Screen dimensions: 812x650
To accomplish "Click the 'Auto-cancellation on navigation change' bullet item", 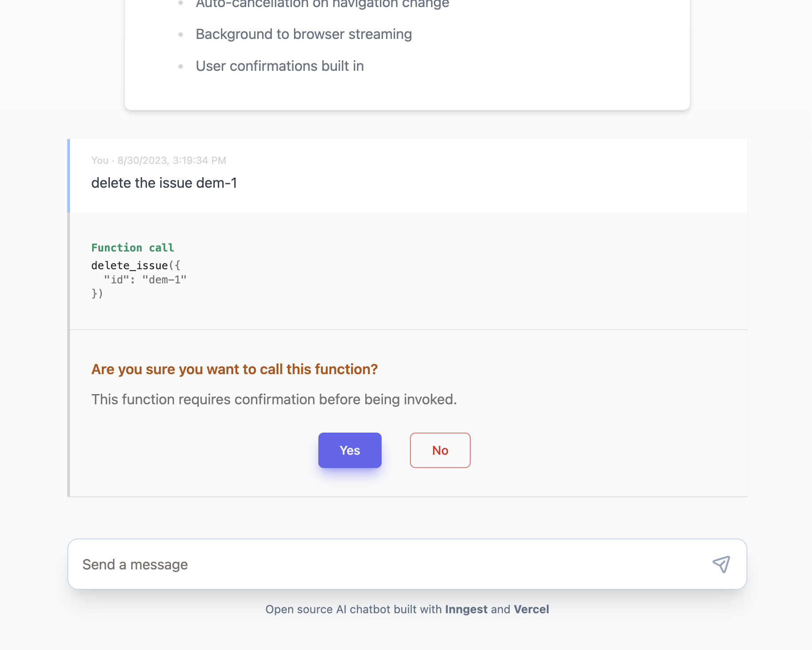I will (x=322, y=4).
